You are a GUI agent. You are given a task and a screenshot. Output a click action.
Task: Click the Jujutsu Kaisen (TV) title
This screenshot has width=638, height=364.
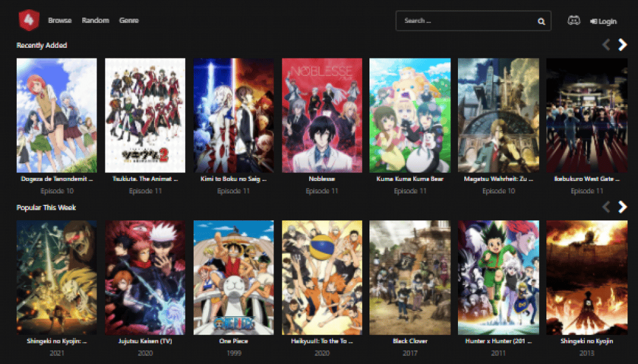(145, 341)
